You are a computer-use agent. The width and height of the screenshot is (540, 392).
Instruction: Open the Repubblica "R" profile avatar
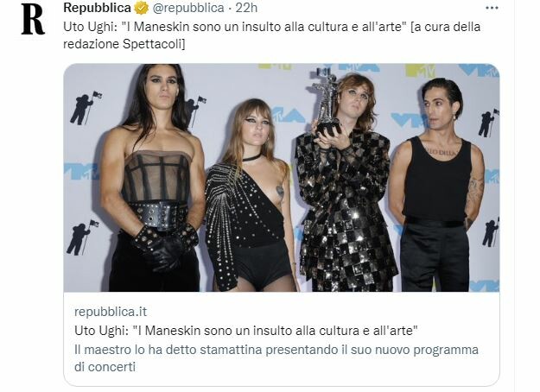coord(33,19)
